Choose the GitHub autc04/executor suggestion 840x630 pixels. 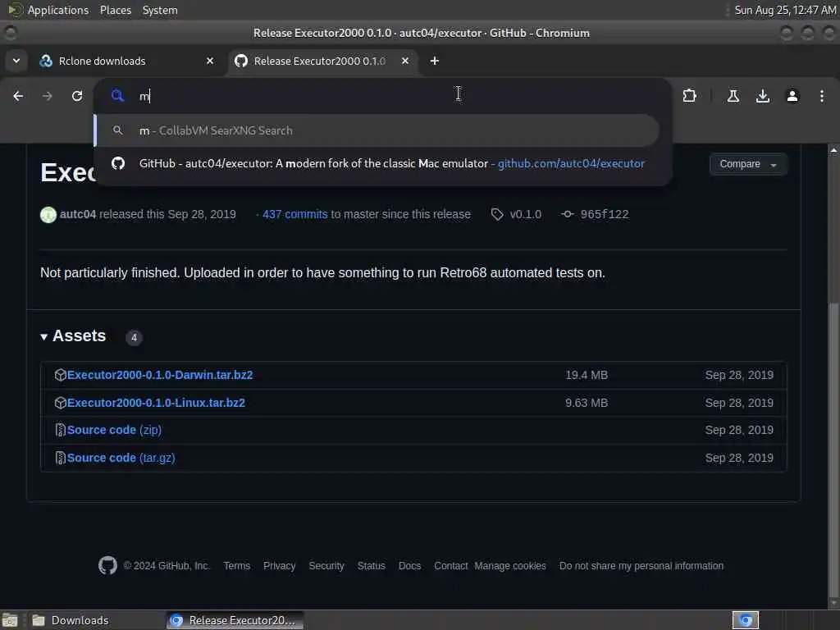coord(382,163)
